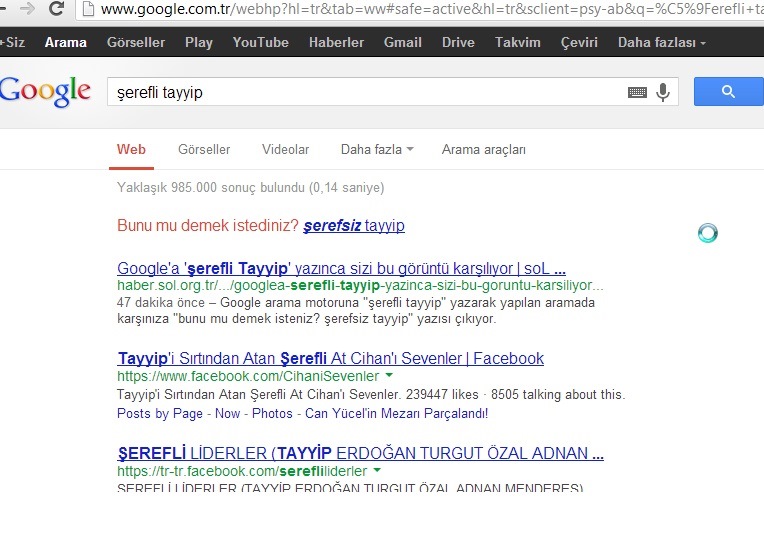This screenshot has height=543, width=764.
Task: Open Drive from the top bar
Action: 458,42
